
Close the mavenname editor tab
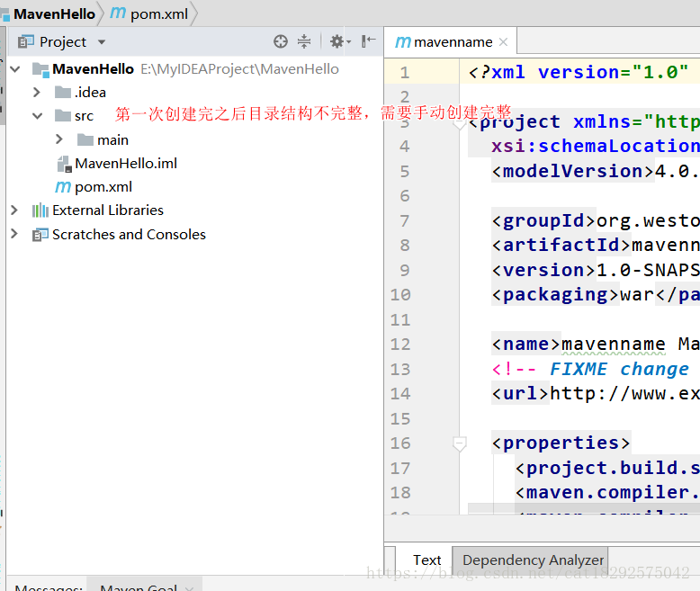pos(504,42)
